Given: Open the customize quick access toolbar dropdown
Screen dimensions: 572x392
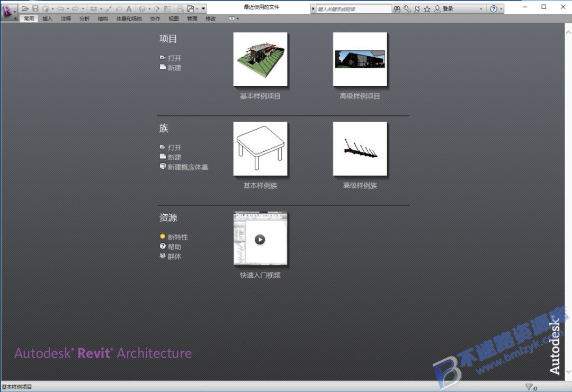Looking at the screenshot, I should [203, 8].
